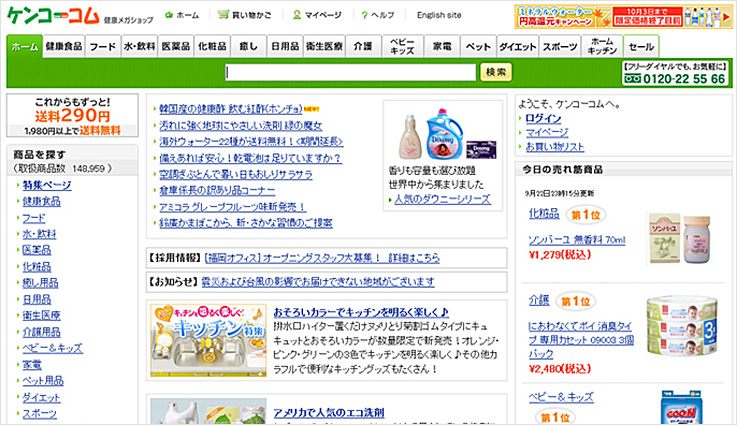Open the 衛生医療 tab
737x425 pixels.
pyautogui.click(x=324, y=47)
